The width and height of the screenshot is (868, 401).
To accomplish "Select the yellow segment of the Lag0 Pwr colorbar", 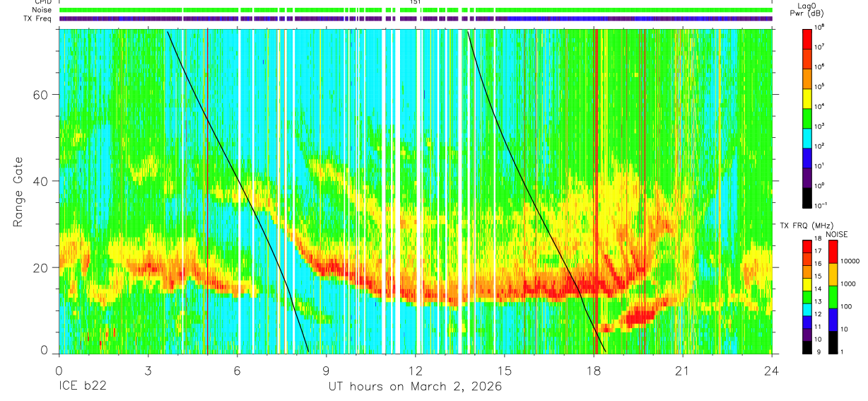I will point(808,99).
